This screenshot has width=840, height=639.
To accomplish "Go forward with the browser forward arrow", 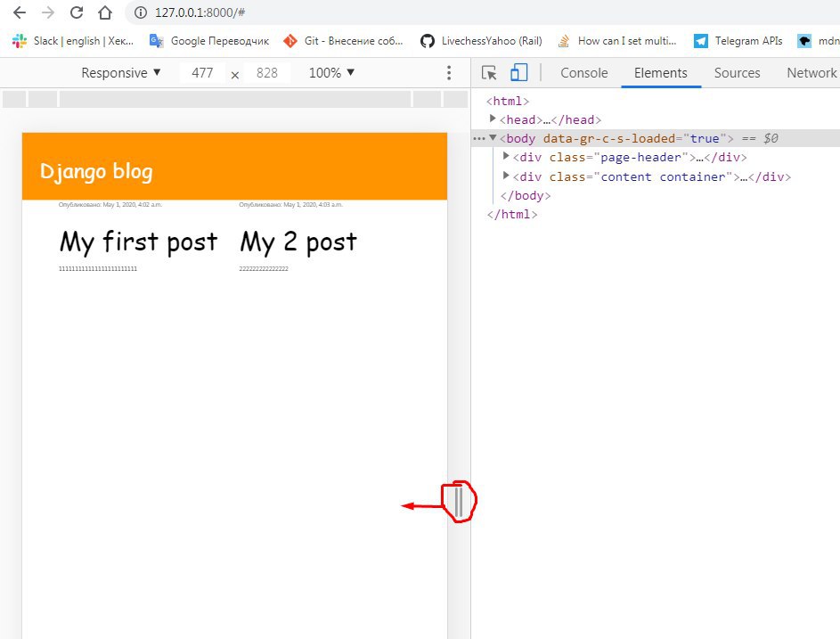I will 48,12.
